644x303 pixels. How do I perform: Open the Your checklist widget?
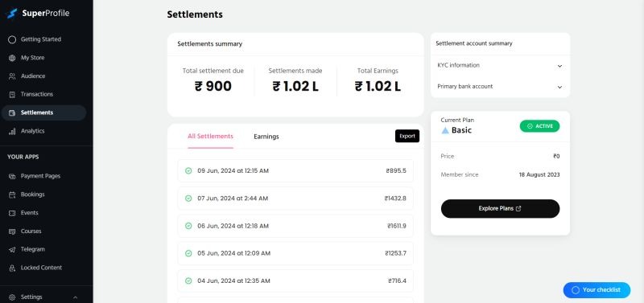coord(597,290)
